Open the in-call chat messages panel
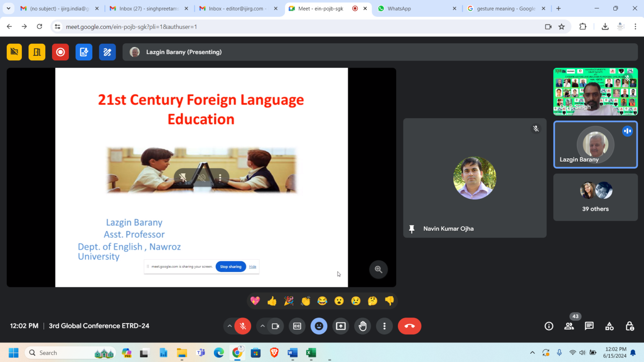Viewport: 644px width, 362px height. pos(589,326)
